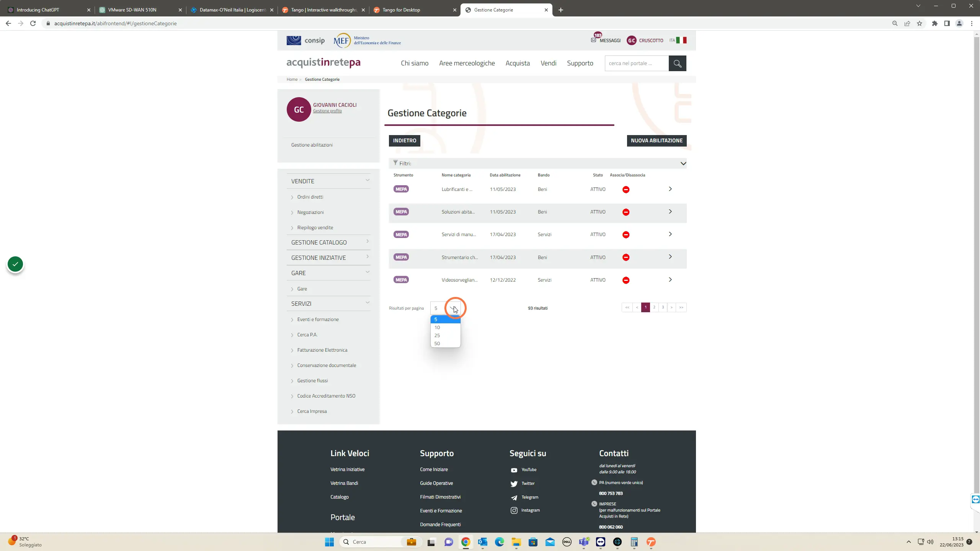Open the Vendi menu
This screenshot has width=980, height=551.
[x=548, y=63]
